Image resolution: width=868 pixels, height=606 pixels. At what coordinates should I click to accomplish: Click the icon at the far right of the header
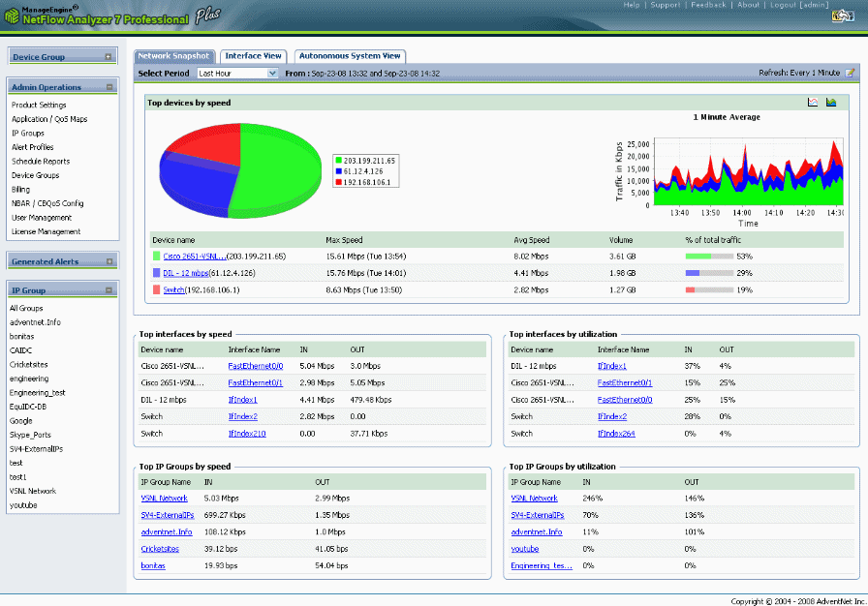843,16
